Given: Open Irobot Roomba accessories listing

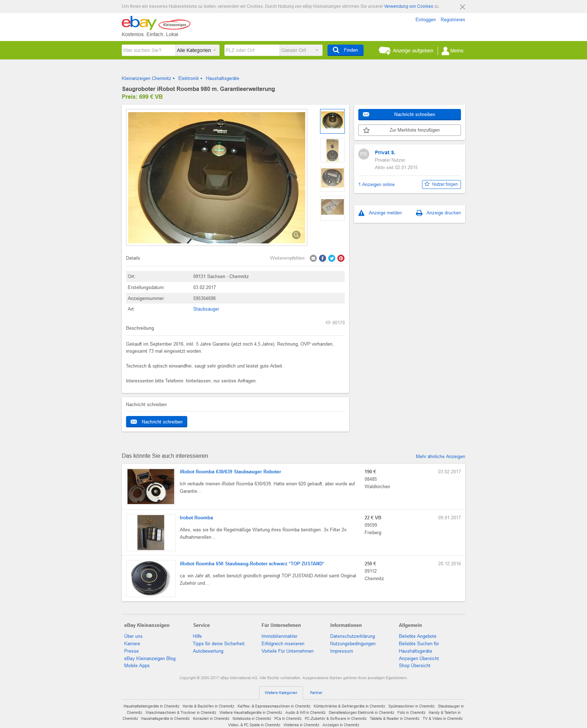Looking at the screenshot, I should click(x=196, y=518).
